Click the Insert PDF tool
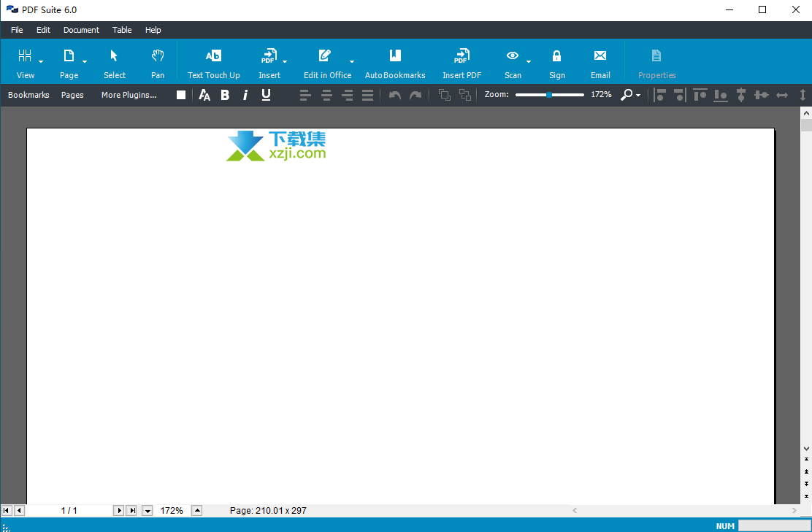812x532 pixels. pos(462,63)
